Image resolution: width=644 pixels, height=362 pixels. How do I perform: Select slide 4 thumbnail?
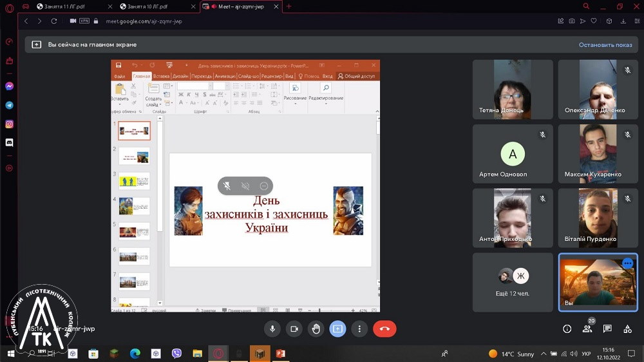pyautogui.click(x=135, y=206)
